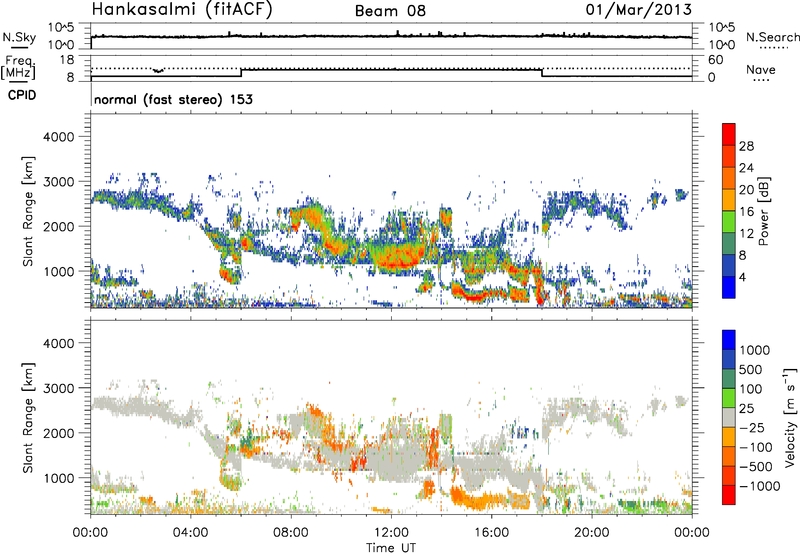Click the 3000 tick of velocity panel
The height and width of the screenshot is (554, 800).
58,388
